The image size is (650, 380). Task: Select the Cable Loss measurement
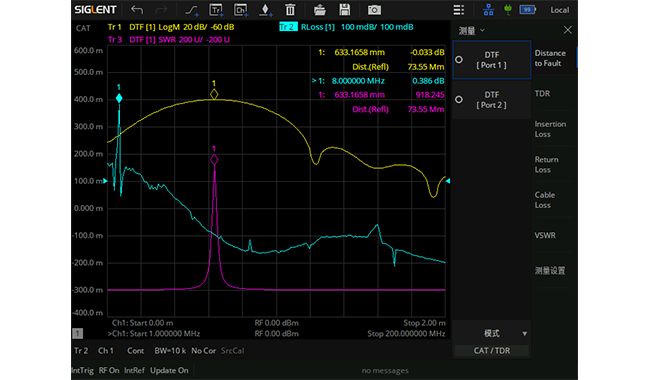tap(545, 200)
